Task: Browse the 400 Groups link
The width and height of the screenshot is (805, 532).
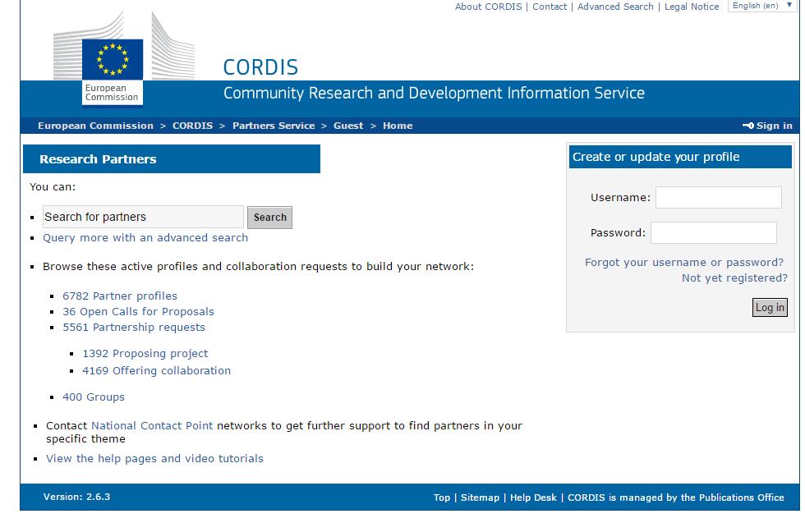Action: tap(94, 397)
